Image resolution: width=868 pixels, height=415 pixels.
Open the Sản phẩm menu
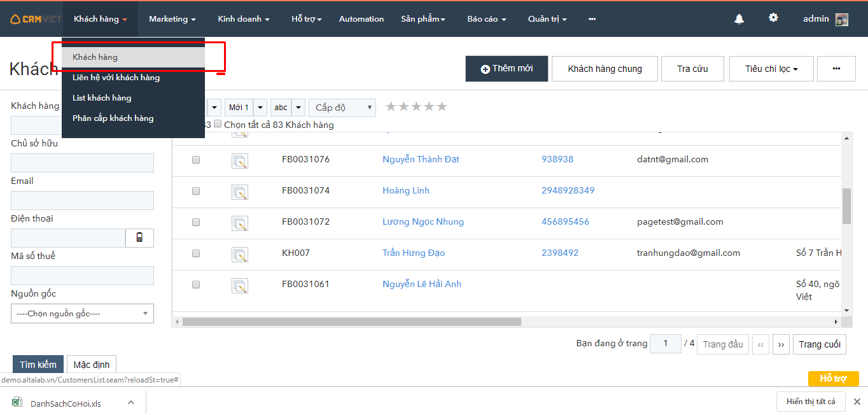tap(423, 19)
